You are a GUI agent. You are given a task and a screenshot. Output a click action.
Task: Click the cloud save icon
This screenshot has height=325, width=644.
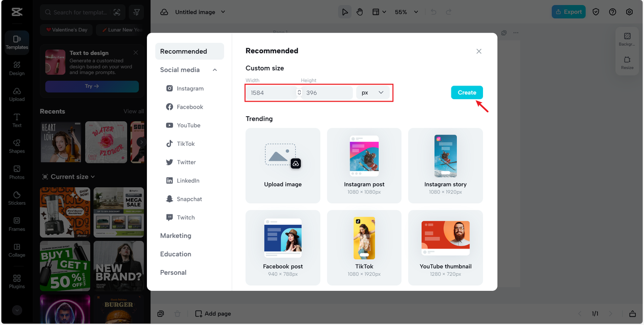tap(164, 12)
